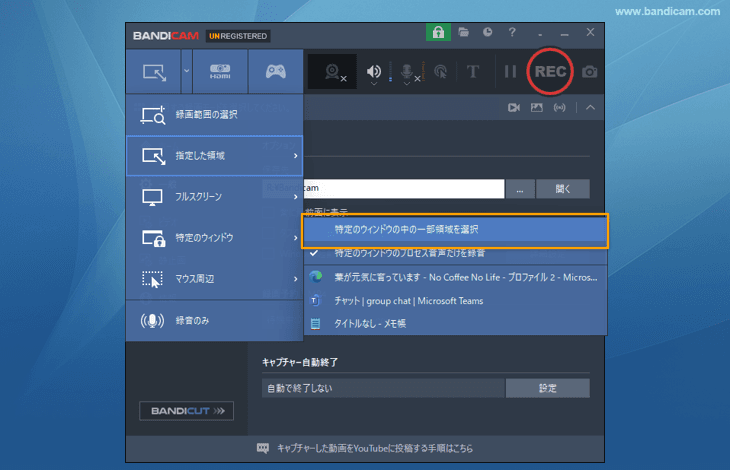Click the Edge browser icon in window list
Screen dimensions: 730x470
[x=316, y=277]
